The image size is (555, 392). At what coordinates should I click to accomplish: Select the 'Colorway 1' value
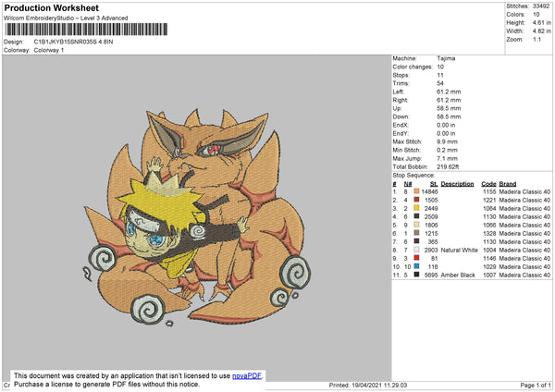[x=49, y=50]
